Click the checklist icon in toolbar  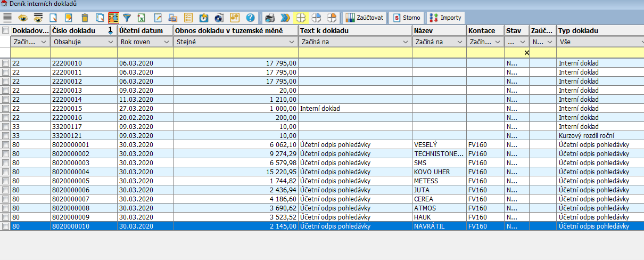pos(188,18)
